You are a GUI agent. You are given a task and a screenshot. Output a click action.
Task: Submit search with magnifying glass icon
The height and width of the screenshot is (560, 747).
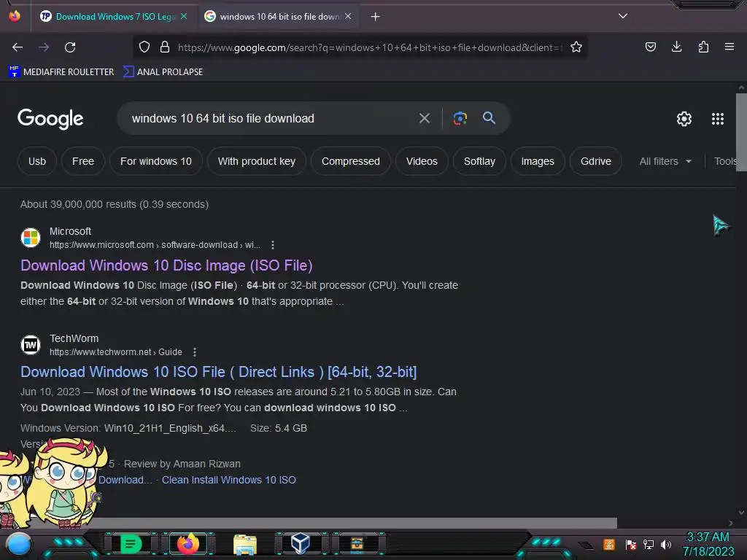(x=489, y=118)
